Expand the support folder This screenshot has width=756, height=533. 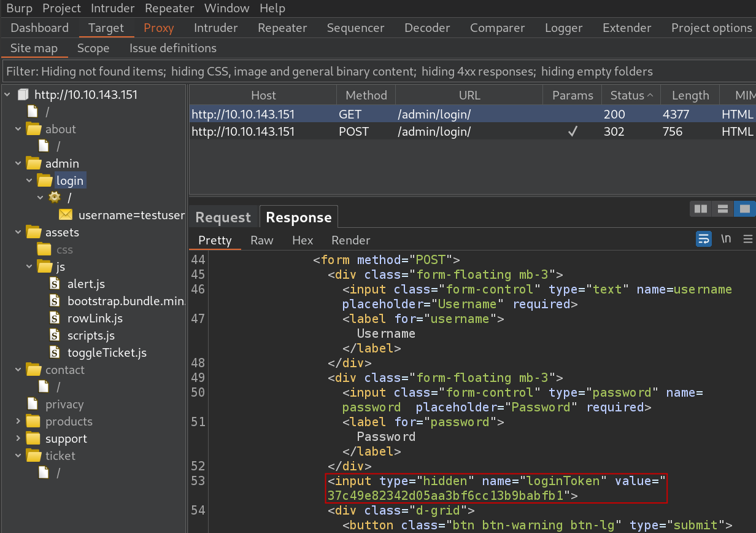pos(18,438)
